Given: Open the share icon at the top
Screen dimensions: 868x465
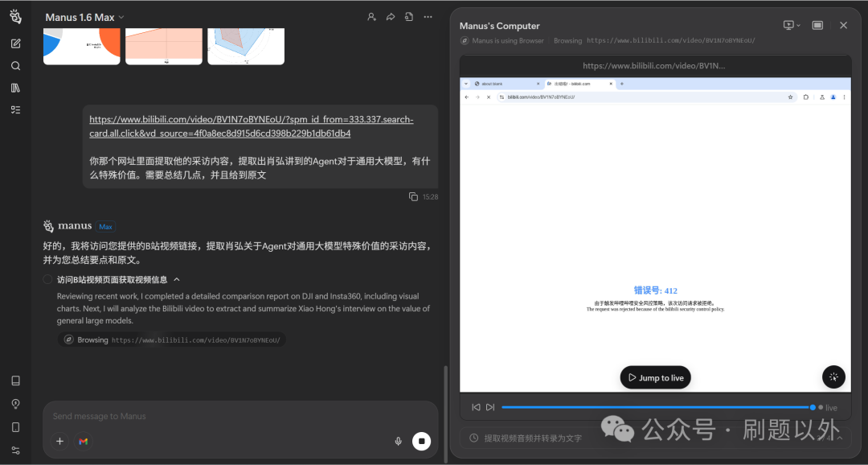Looking at the screenshot, I should click(x=390, y=16).
